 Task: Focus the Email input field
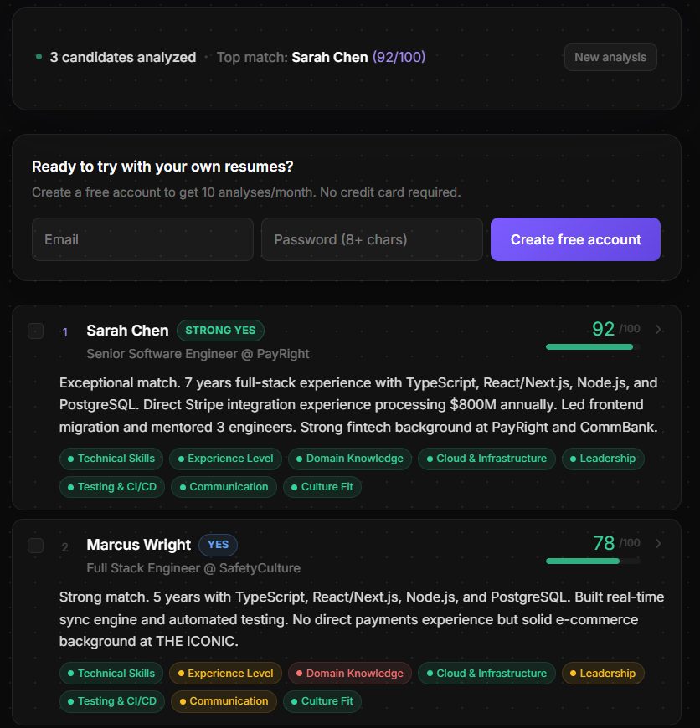[142, 239]
